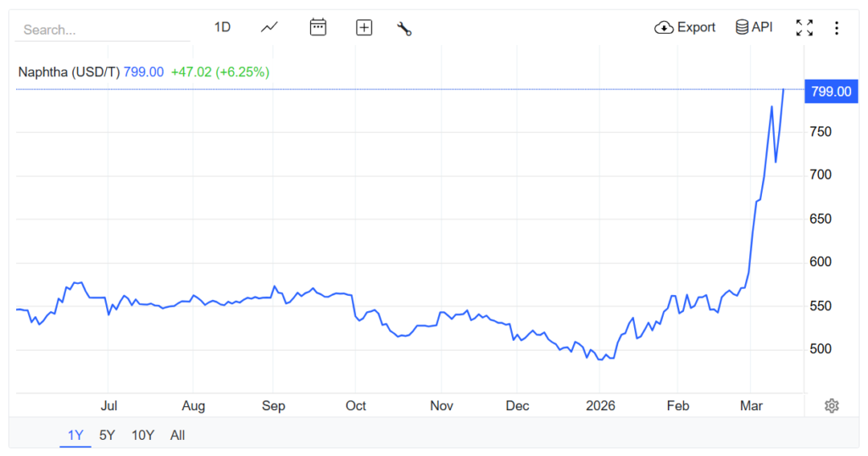
Task: Switch to the 5Y time range
Action: 107,436
